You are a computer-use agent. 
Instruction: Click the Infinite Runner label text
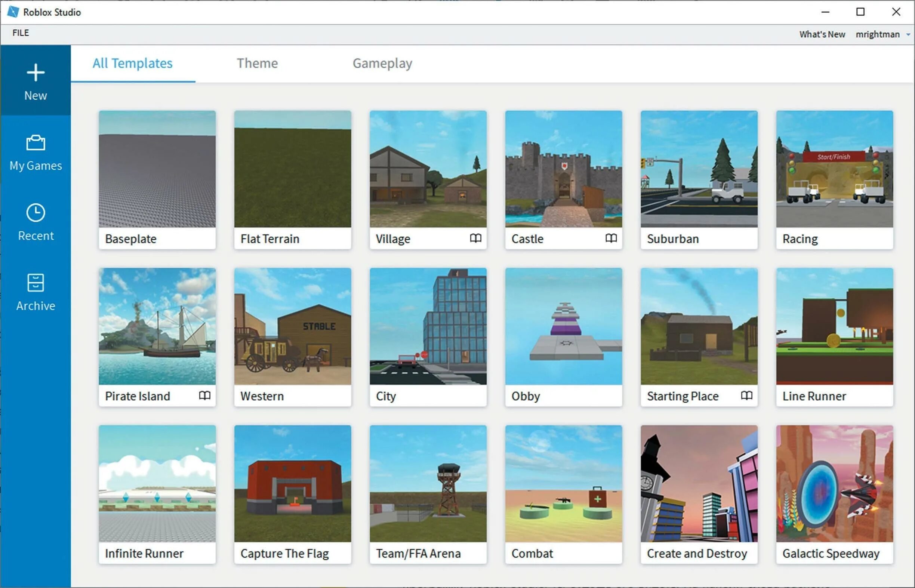[x=144, y=554]
